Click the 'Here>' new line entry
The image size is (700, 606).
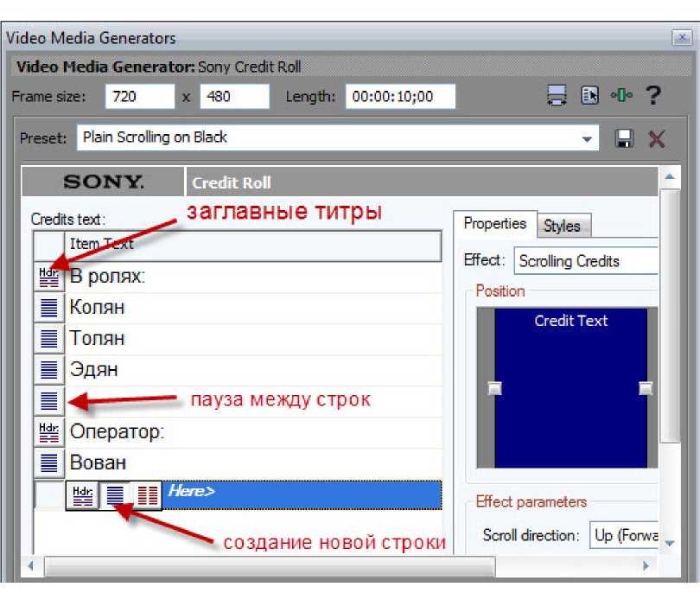[x=302, y=494]
